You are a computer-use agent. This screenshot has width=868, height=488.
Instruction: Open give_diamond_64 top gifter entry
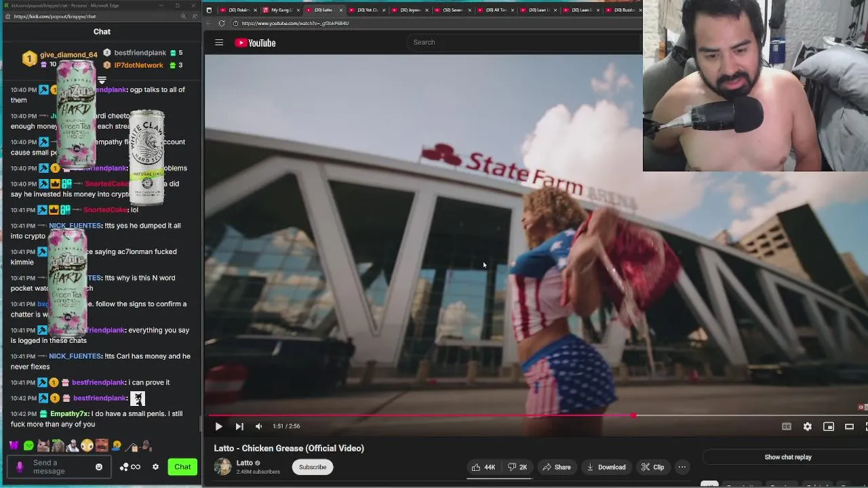61,59
